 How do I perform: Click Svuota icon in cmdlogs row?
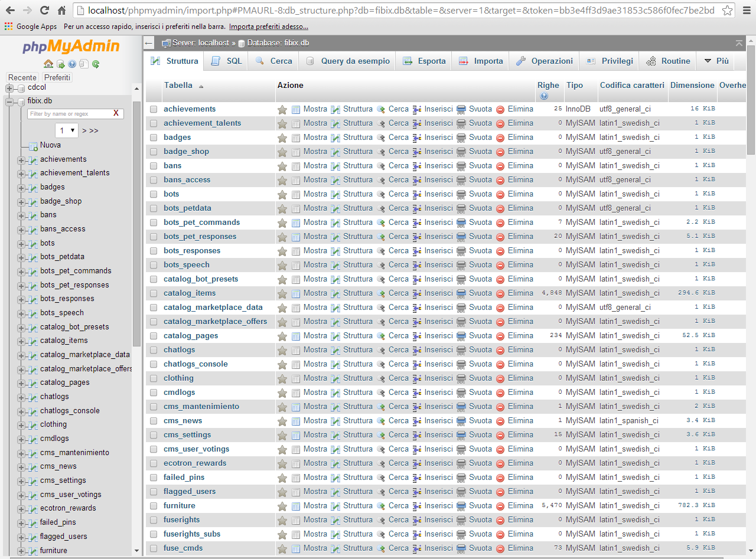click(x=462, y=393)
